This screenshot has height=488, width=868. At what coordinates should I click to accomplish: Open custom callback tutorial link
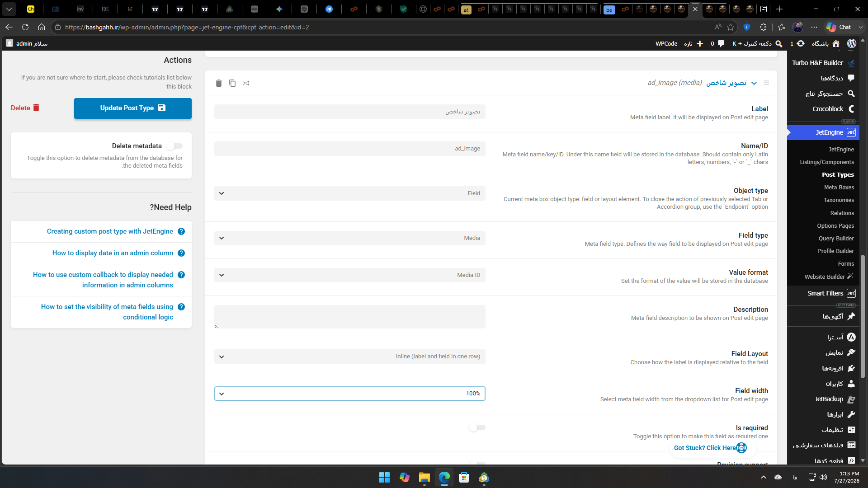103,280
